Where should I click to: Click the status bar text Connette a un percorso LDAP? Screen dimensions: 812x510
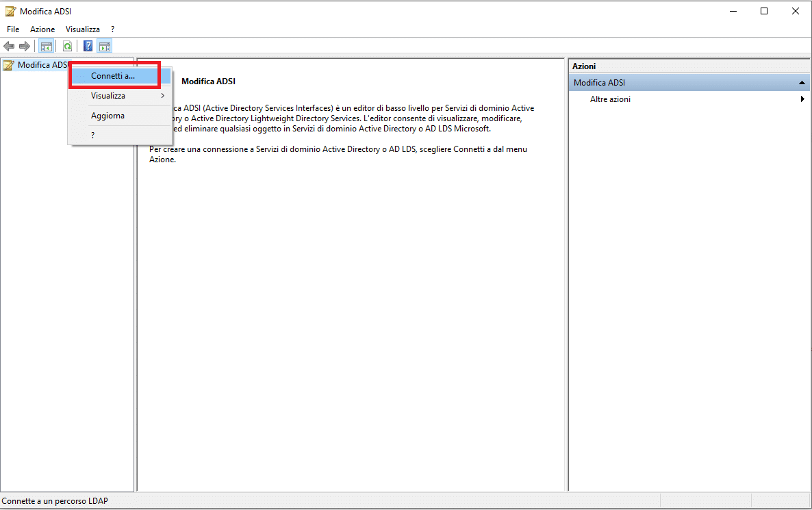tap(55, 500)
